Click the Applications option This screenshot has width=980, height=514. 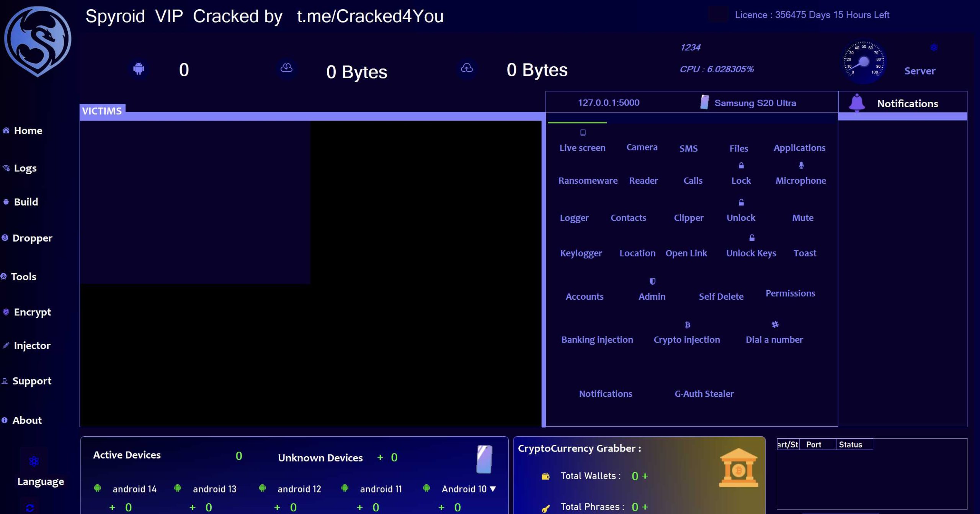click(x=799, y=148)
